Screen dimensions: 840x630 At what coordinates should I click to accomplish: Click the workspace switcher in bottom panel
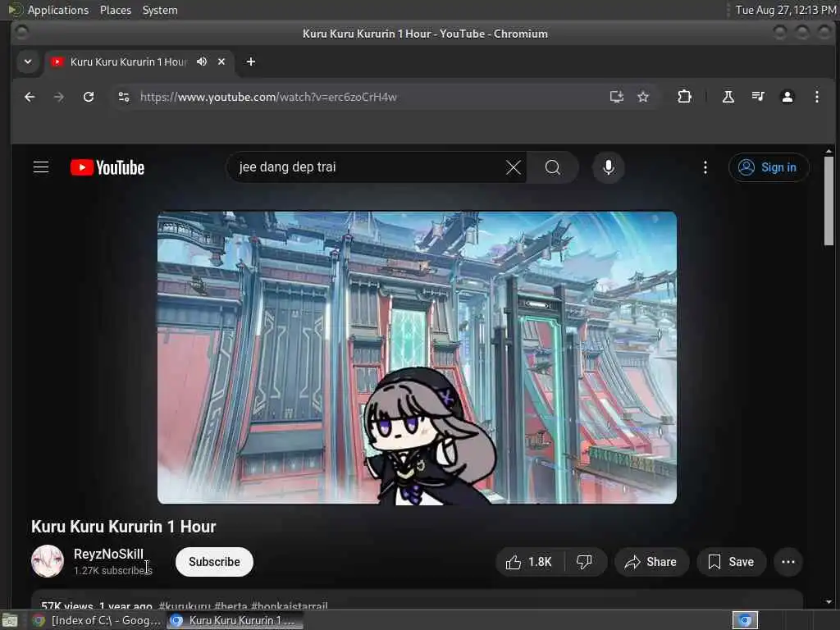coord(745,620)
